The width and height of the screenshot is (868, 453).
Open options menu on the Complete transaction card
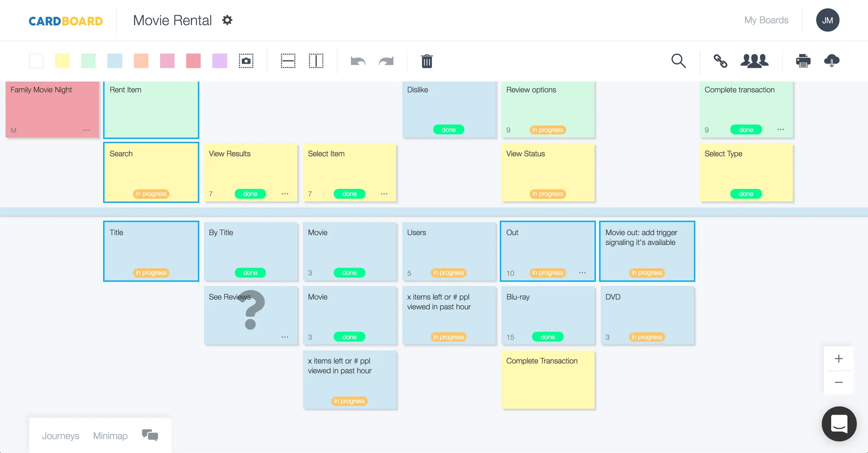coord(780,129)
